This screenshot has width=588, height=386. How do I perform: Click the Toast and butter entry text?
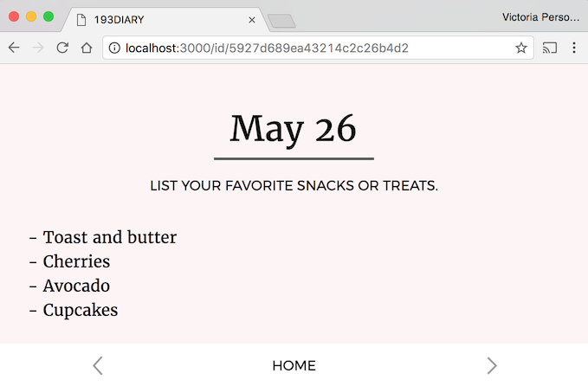[109, 237]
